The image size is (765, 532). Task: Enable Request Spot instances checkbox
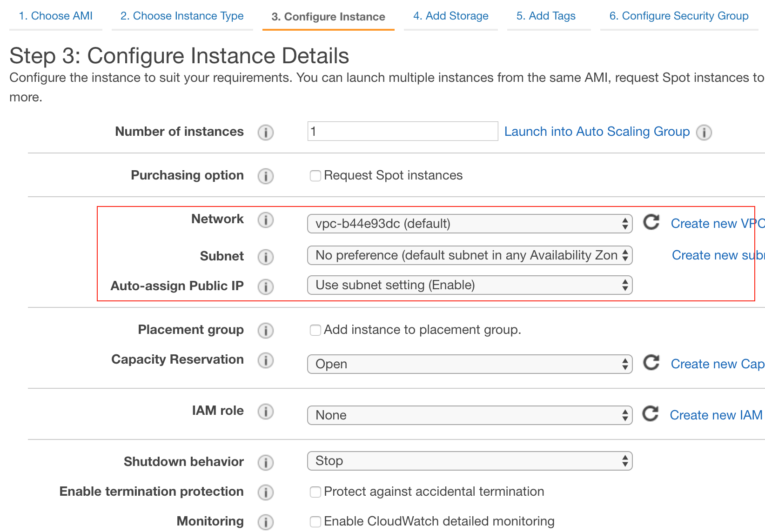[315, 176]
